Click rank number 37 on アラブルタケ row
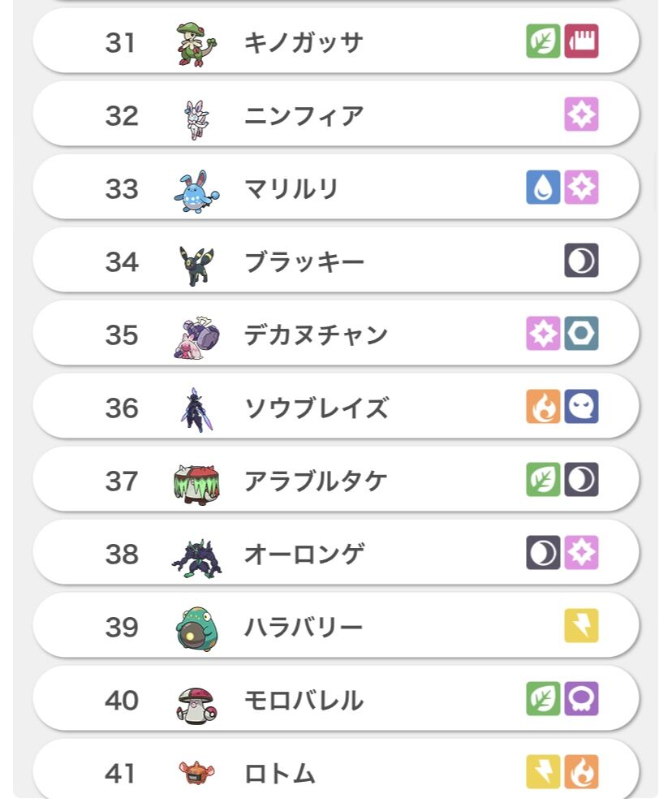This screenshot has width=672, height=803. tap(122, 481)
